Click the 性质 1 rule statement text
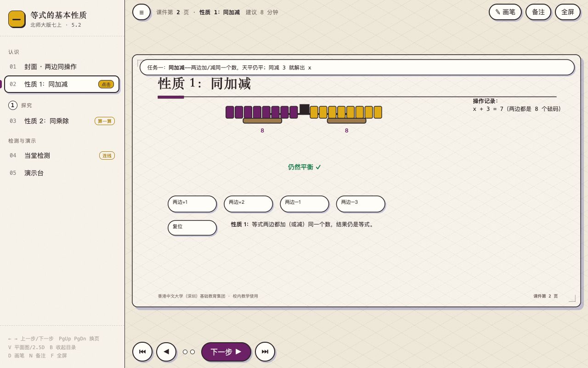588x368 pixels. (x=303, y=224)
